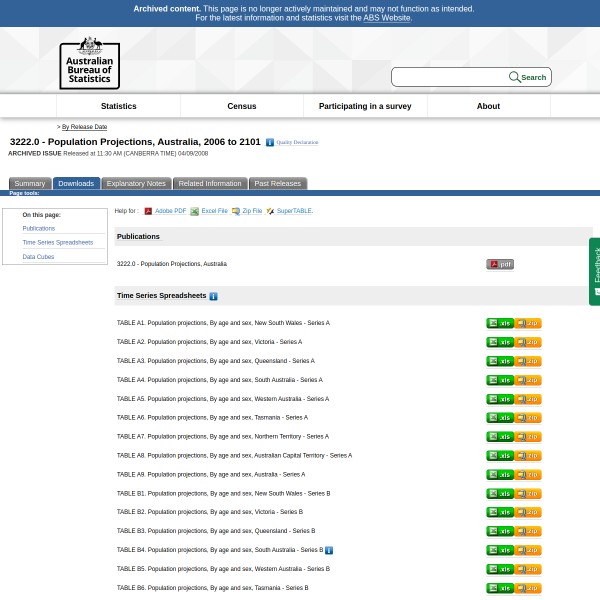The height and width of the screenshot is (600, 600).
Task: Open the Census menu
Action: click(242, 106)
